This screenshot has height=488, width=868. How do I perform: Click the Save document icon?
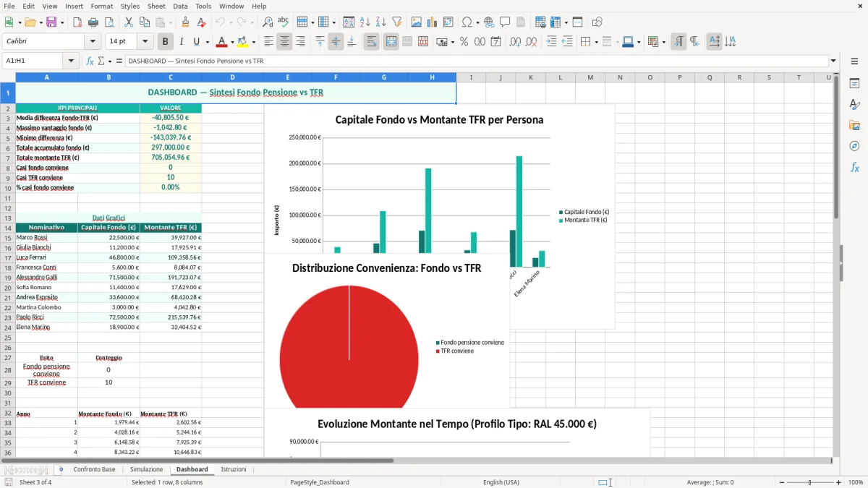click(x=51, y=22)
